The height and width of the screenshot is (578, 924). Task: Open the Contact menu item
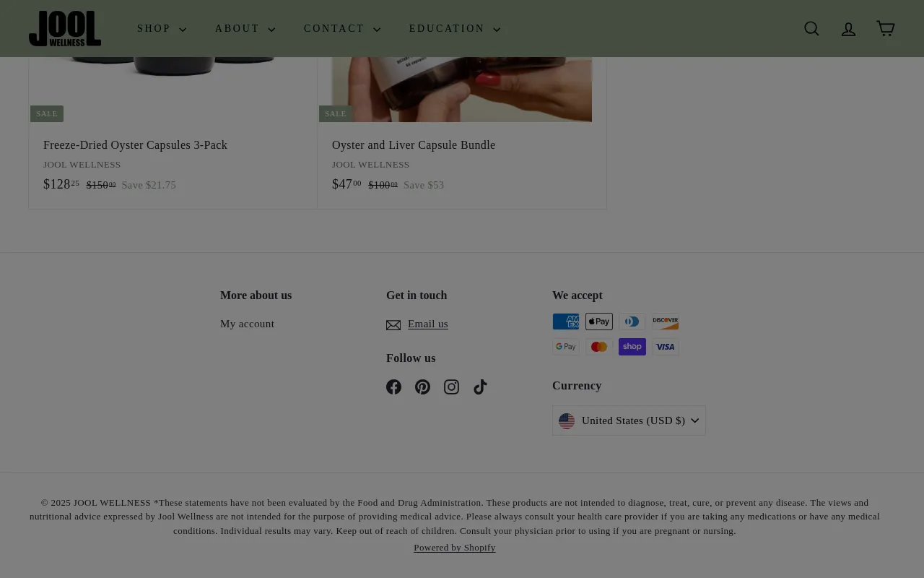point(341,29)
